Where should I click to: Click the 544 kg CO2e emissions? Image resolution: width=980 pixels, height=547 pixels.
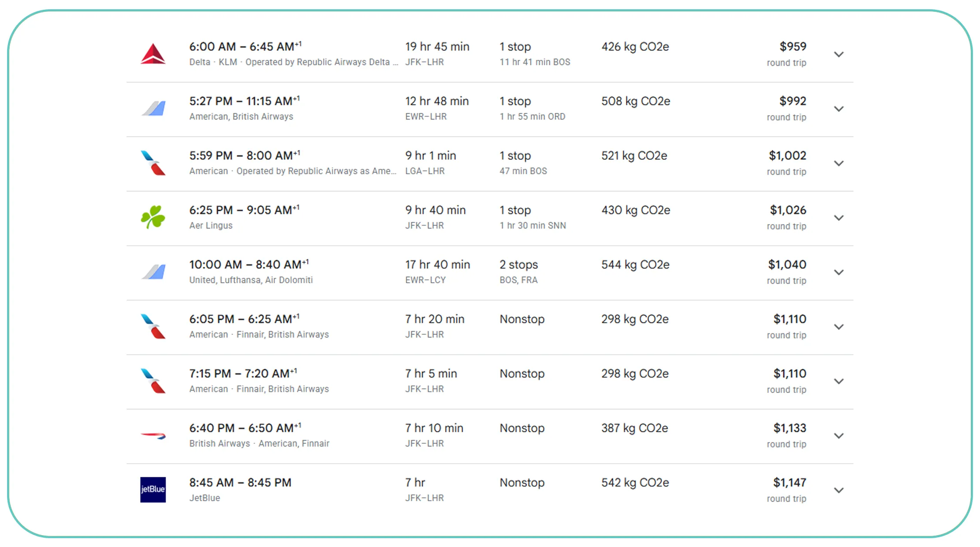pyautogui.click(x=635, y=265)
